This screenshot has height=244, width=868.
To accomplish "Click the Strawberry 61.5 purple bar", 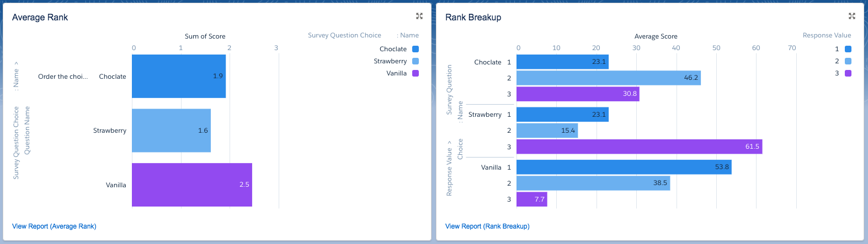I will [639, 147].
